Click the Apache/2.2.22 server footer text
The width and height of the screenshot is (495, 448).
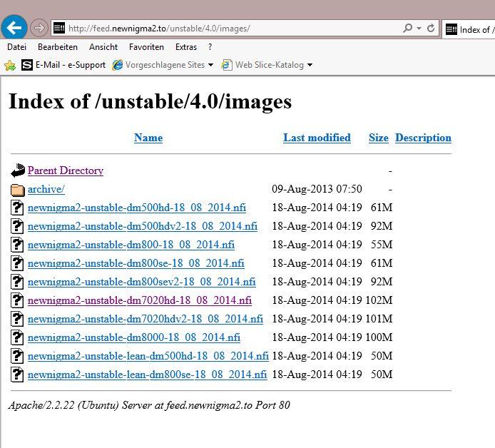click(x=149, y=405)
